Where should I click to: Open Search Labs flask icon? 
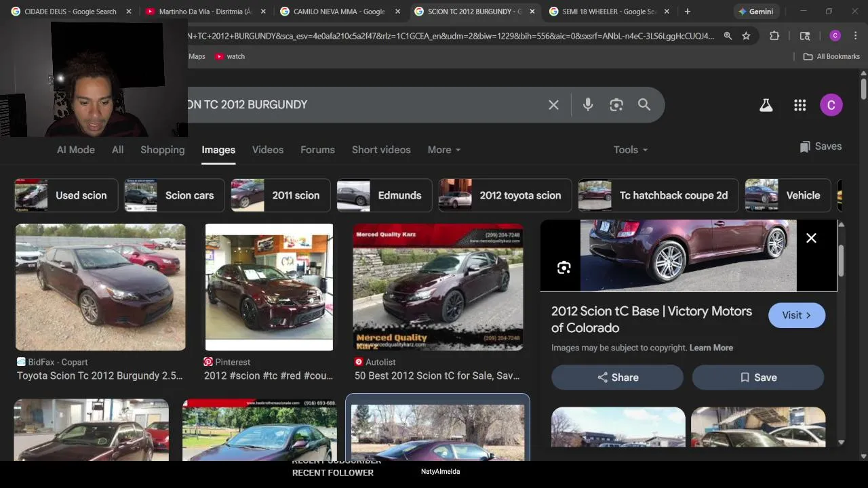766,105
